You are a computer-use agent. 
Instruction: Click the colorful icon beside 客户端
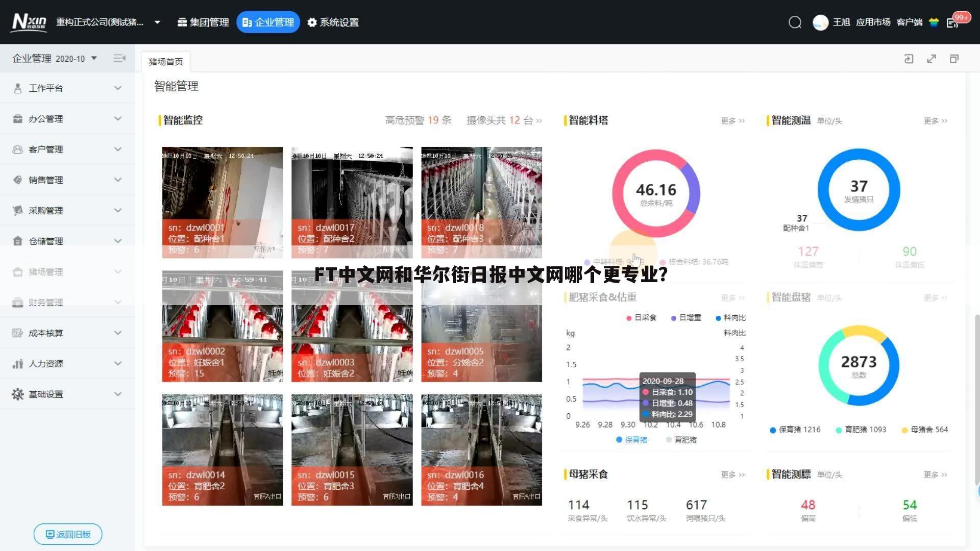934,22
